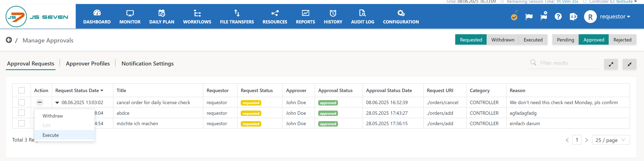Tick checkbox for cancel order request row
644x161 pixels.
pos(22,102)
